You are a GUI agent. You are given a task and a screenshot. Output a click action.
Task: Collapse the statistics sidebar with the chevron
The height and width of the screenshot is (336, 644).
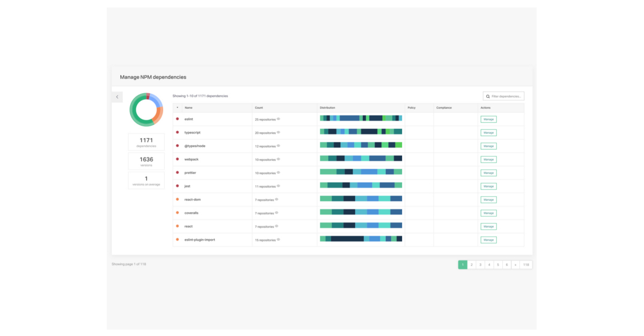pyautogui.click(x=117, y=96)
